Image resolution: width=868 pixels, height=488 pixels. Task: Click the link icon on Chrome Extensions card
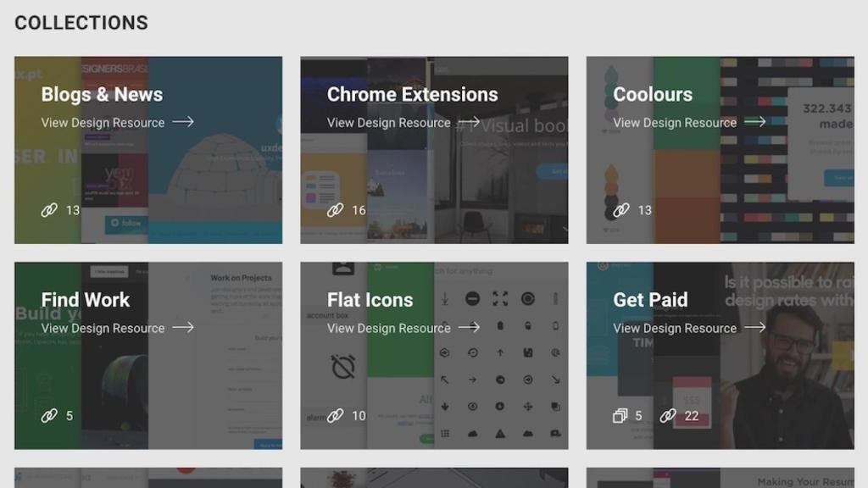tap(336, 210)
